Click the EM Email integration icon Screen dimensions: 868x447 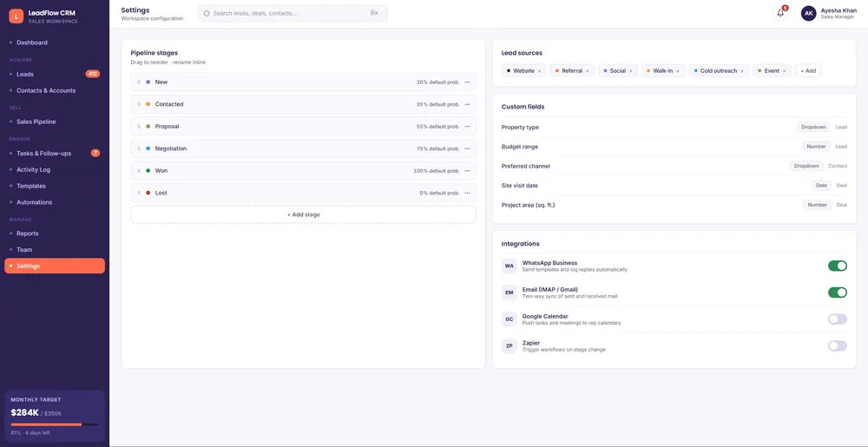pos(510,293)
